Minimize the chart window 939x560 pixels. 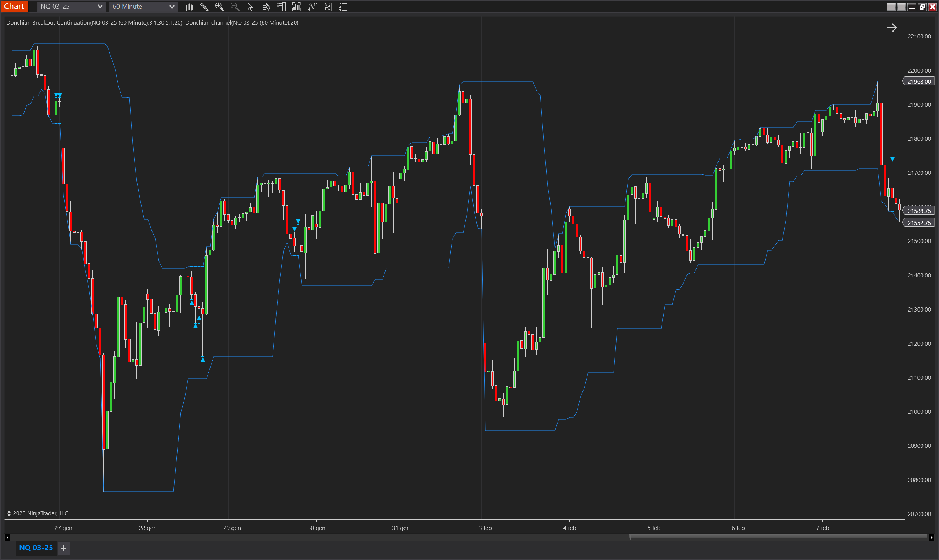coord(912,7)
